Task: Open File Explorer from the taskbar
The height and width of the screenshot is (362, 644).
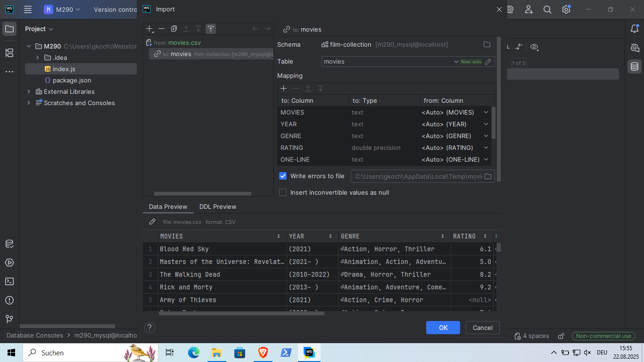Action: coord(216,353)
